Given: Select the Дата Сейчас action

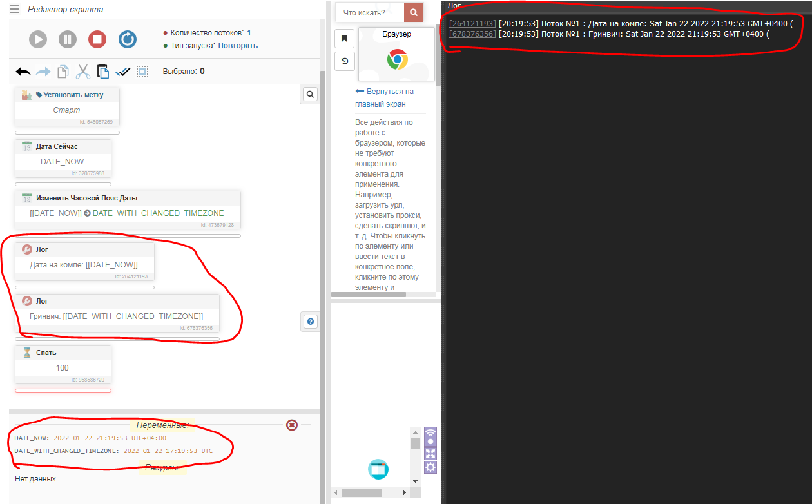Looking at the screenshot, I should point(63,159).
